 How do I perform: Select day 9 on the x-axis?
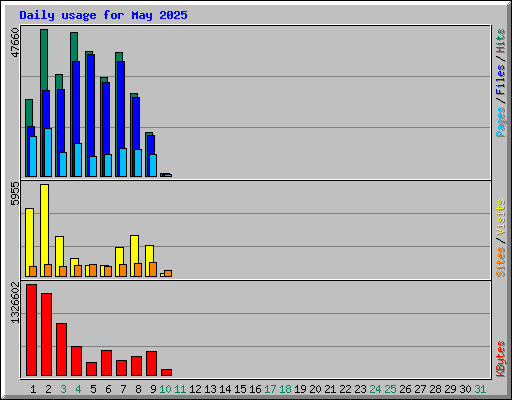153,389
